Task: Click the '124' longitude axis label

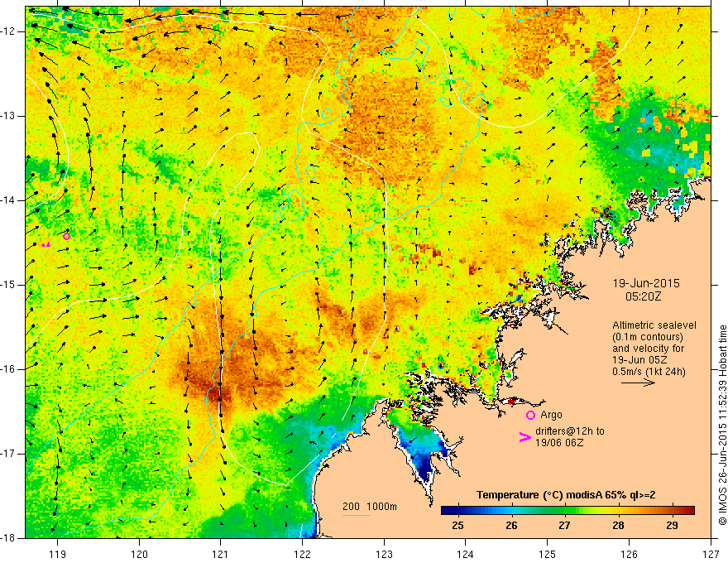Action: 466,554
